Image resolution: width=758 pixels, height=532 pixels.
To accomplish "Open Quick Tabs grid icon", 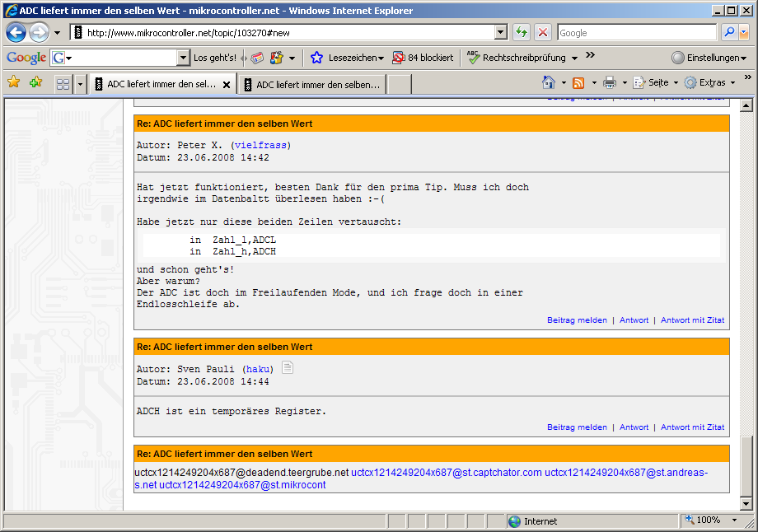I will (x=63, y=85).
